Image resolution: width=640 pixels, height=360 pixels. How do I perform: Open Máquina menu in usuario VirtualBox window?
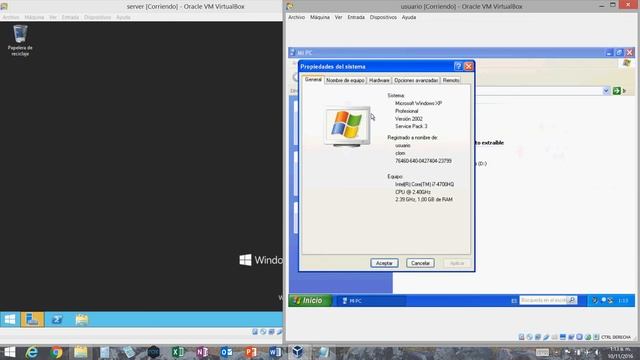point(320,17)
